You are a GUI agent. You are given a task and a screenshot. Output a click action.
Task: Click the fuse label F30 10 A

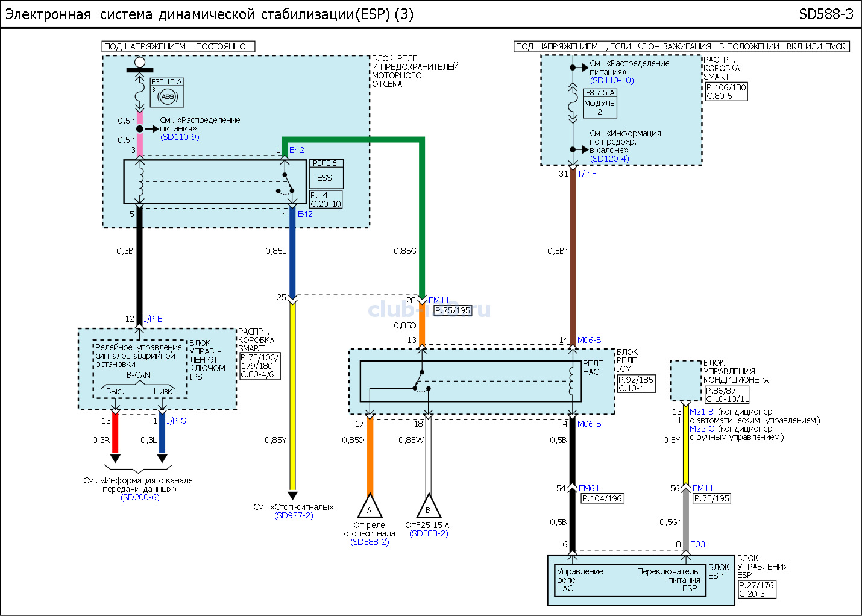[166, 82]
